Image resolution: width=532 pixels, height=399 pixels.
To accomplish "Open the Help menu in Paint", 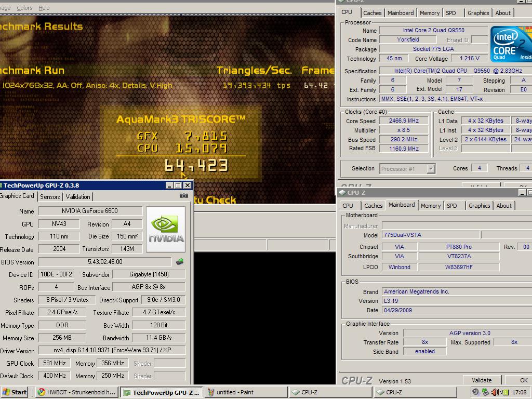I will click(x=44, y=7).
